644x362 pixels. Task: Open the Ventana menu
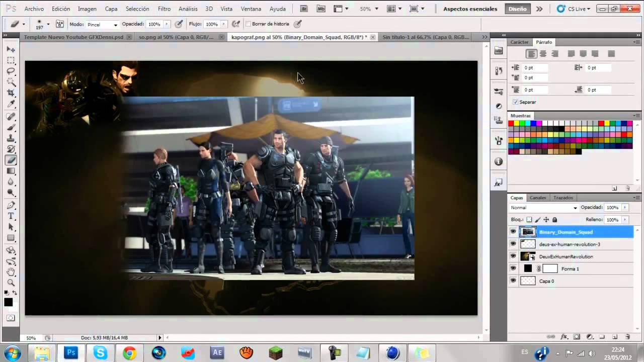251,9
